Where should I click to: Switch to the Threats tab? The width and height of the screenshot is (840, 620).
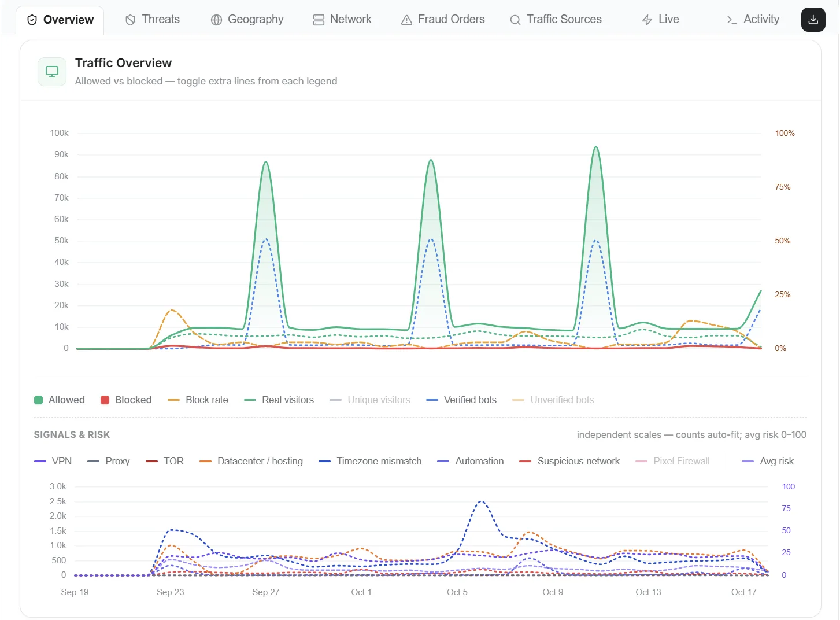(153, 20)
